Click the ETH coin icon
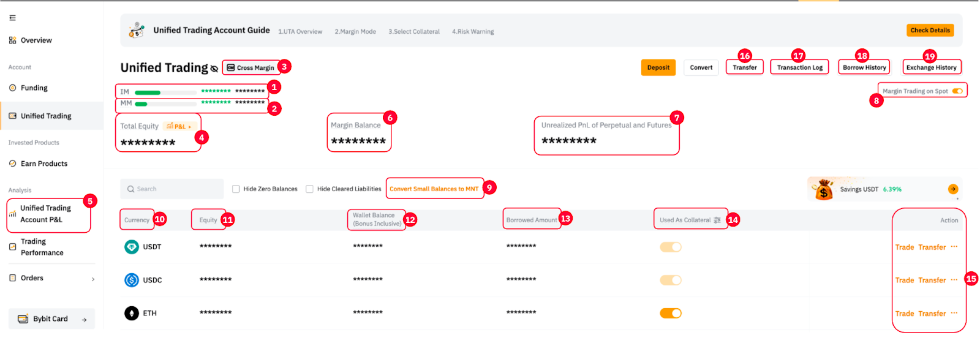The height and width of the screenshot is (354, 980). coord(132,313)
